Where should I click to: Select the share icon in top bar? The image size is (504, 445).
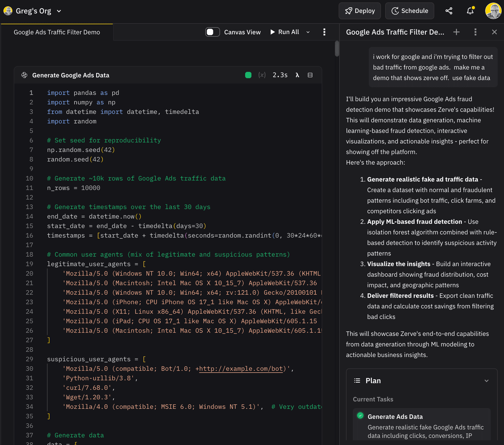449,10
